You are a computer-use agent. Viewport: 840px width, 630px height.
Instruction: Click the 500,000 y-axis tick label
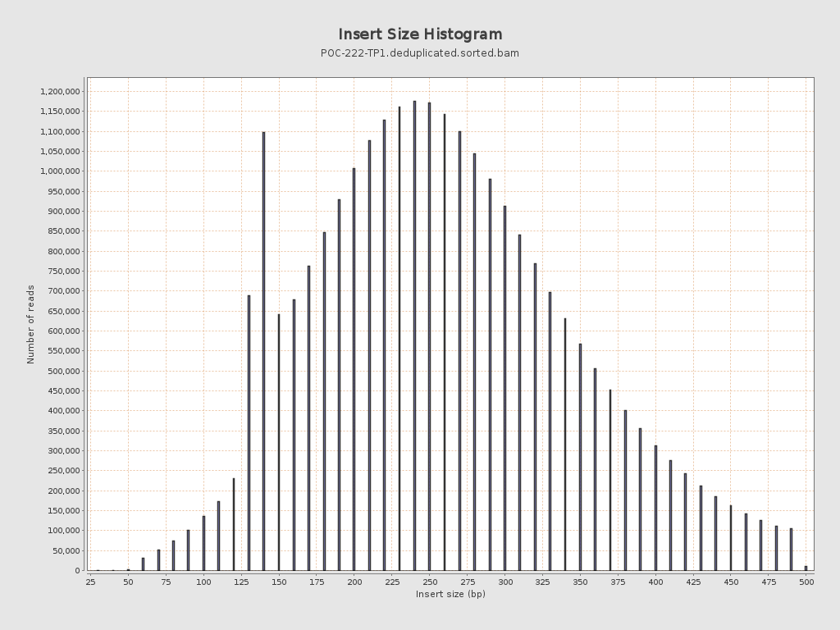tap(63, 372)
